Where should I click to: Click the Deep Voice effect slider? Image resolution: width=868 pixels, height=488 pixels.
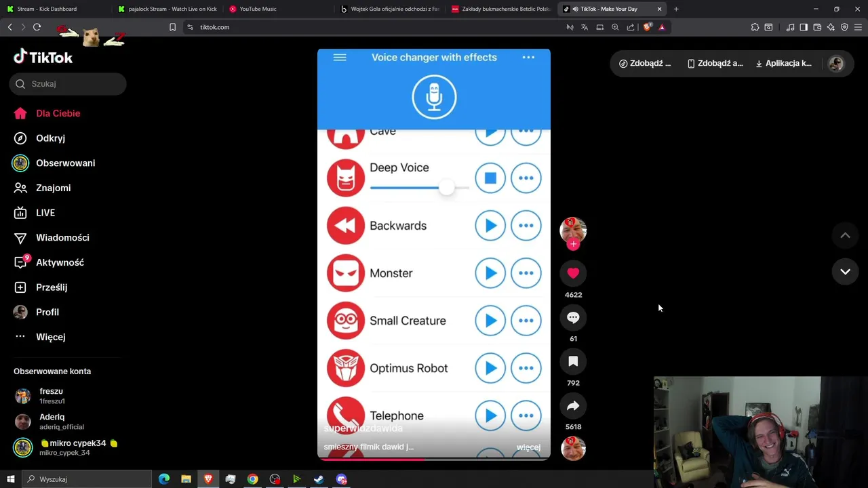tap(420, 188)
